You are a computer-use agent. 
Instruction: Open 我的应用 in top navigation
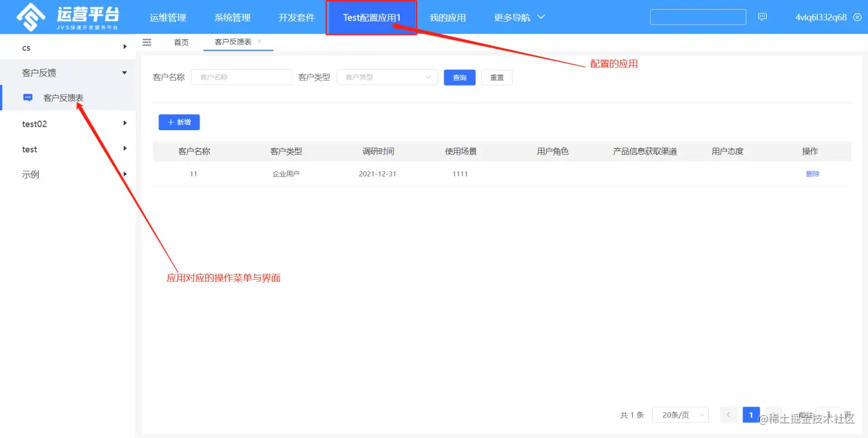tap(448, 17)
